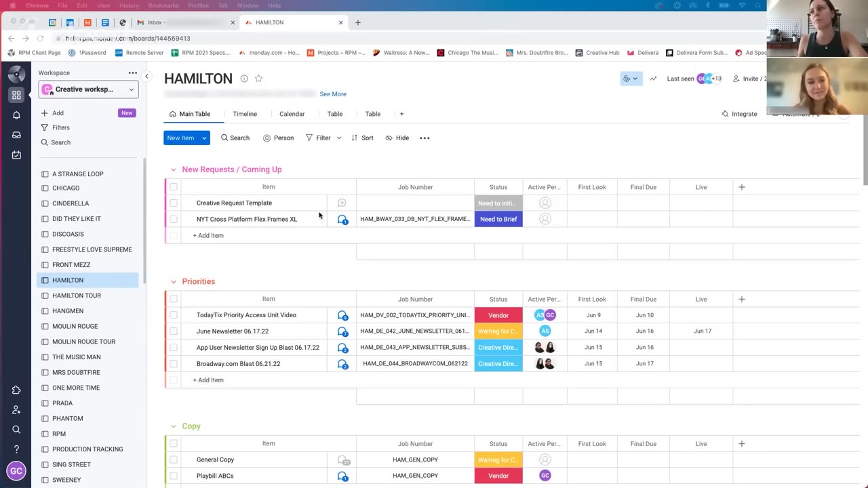
Task: Click See More under board description
Action: click(333, 94)
